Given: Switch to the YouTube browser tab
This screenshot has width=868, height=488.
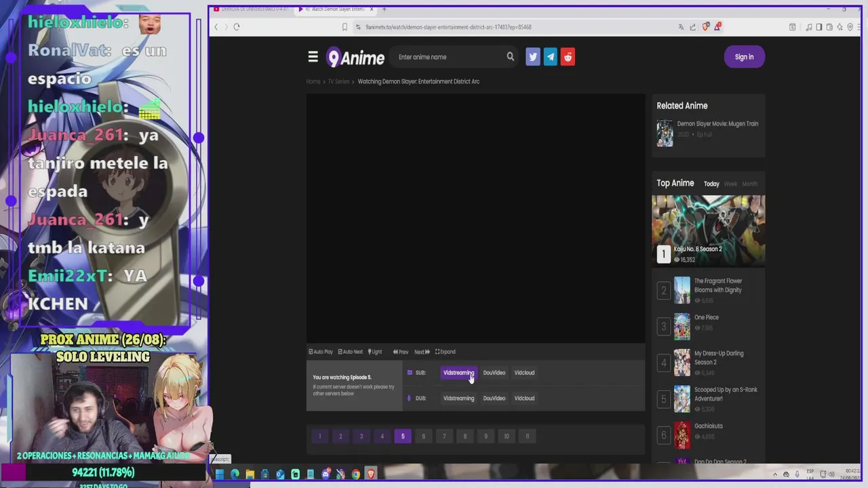Looking at the screenshot, I should coord(251,9).
